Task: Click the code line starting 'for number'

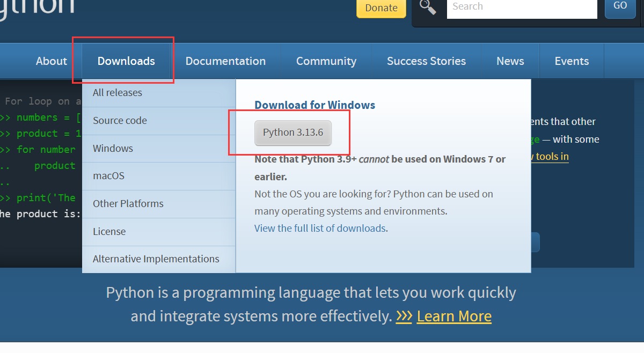Action: click(38, 150)
